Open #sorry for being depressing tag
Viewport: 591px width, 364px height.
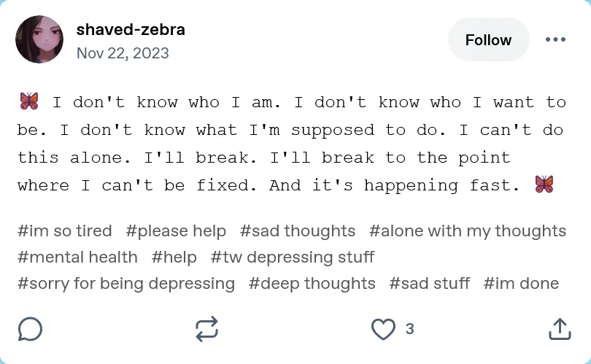click(x=126, y=283)
